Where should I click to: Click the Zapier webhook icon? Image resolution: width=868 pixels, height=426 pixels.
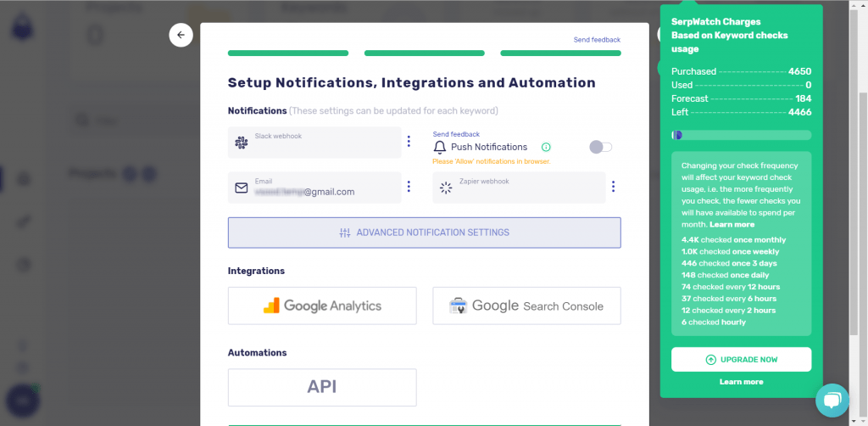(446, 188)
